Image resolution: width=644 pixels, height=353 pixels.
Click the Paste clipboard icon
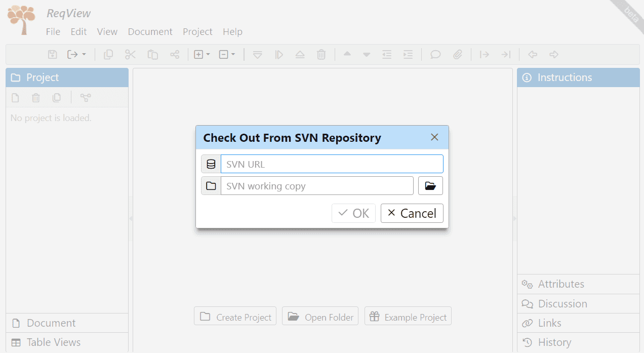coord(153,54)
